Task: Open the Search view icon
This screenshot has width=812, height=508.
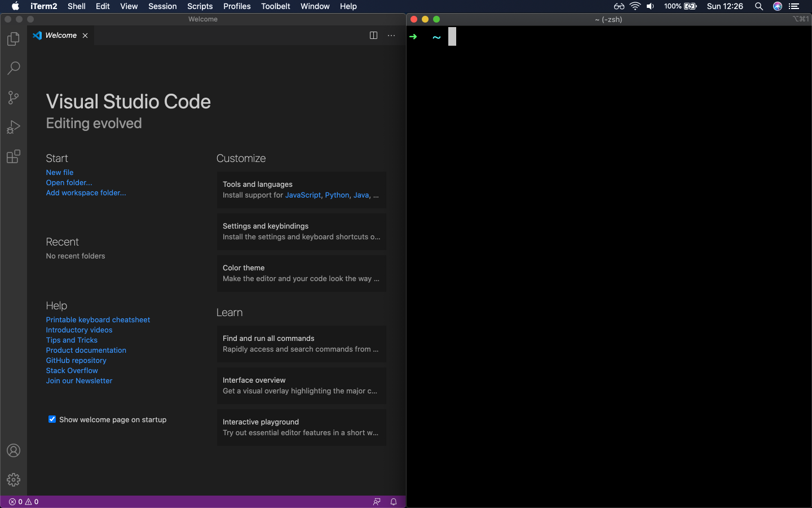Action: point(14,68)
